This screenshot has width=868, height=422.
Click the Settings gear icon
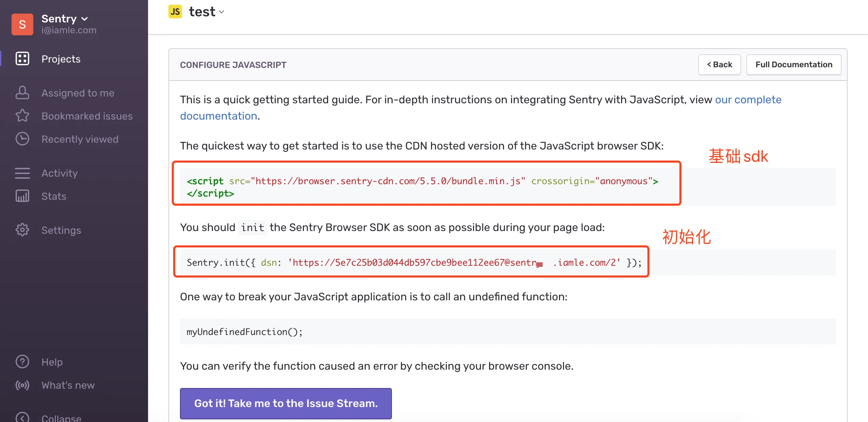22,230
